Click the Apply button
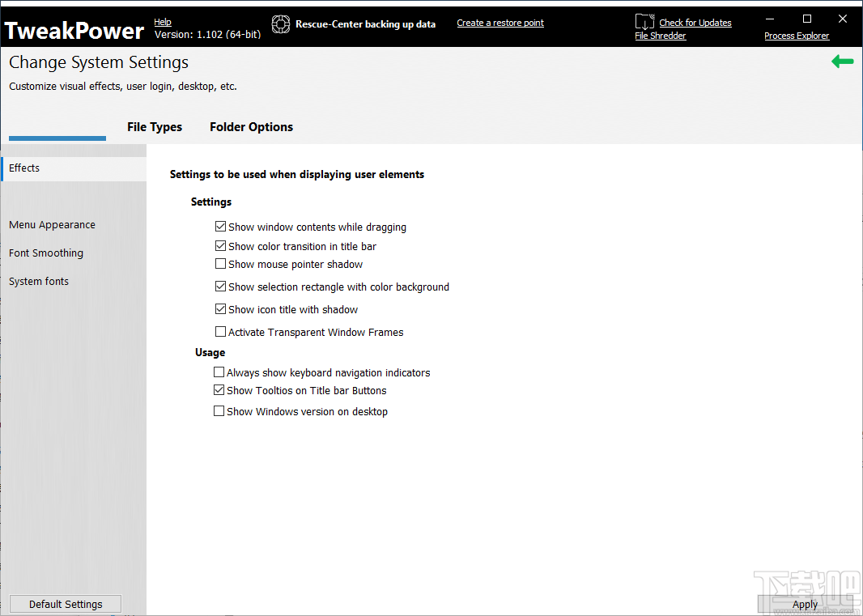Image resolution: width=863 pixels, height=616 pixels. (x=805, y=605)
